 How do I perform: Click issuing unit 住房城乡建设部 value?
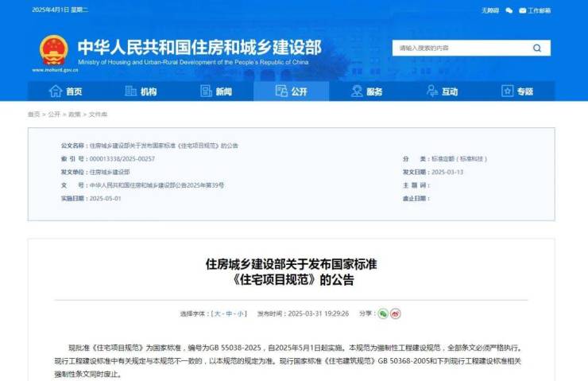(110, 172)
